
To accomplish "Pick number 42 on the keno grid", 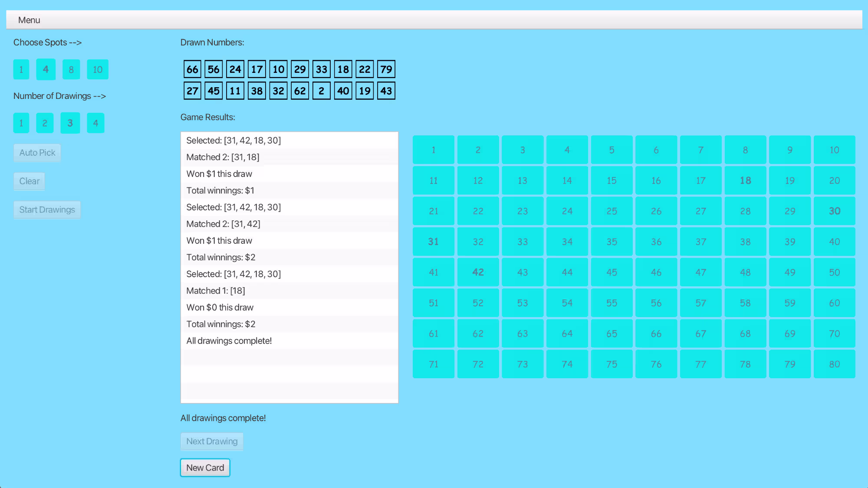I will (478, 272).
